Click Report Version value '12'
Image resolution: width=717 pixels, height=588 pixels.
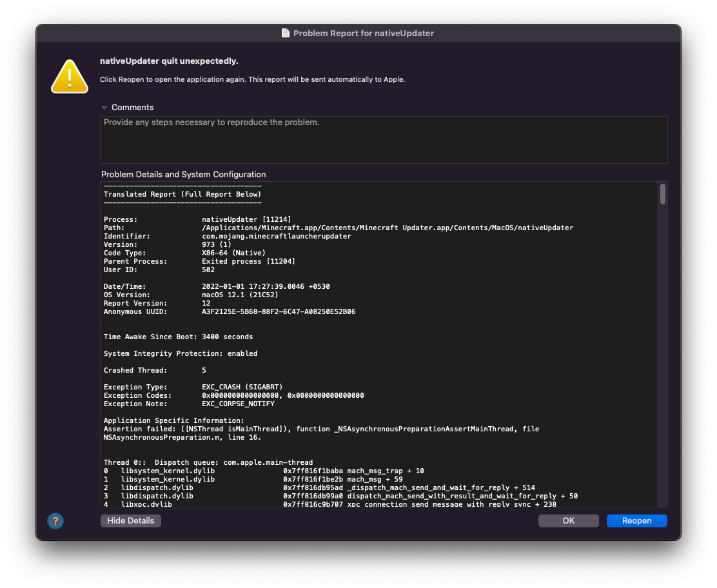206,303
